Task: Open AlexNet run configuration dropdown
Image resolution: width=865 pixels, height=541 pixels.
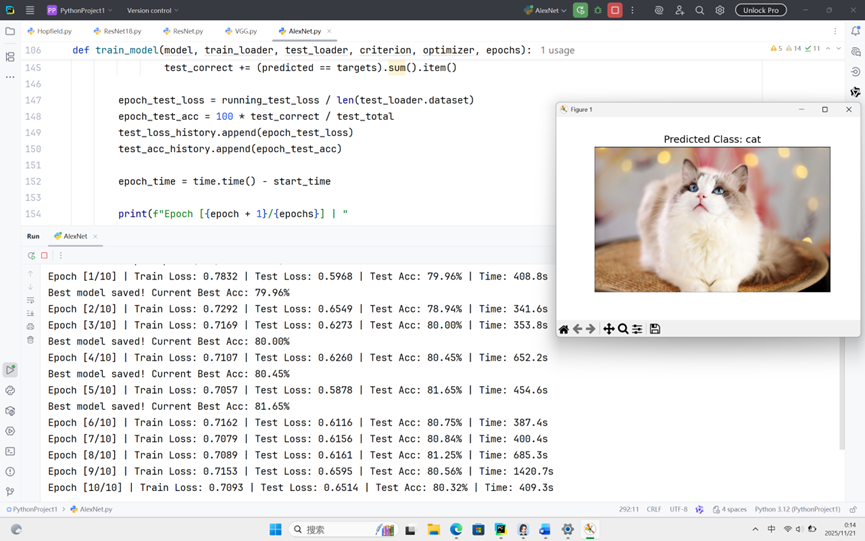Action: [x=545, y=10]
